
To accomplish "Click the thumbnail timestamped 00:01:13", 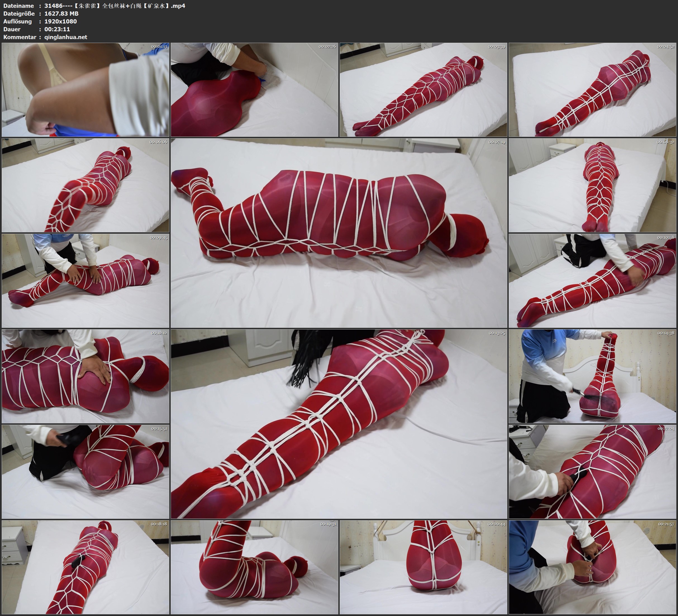I will (85, 90).
